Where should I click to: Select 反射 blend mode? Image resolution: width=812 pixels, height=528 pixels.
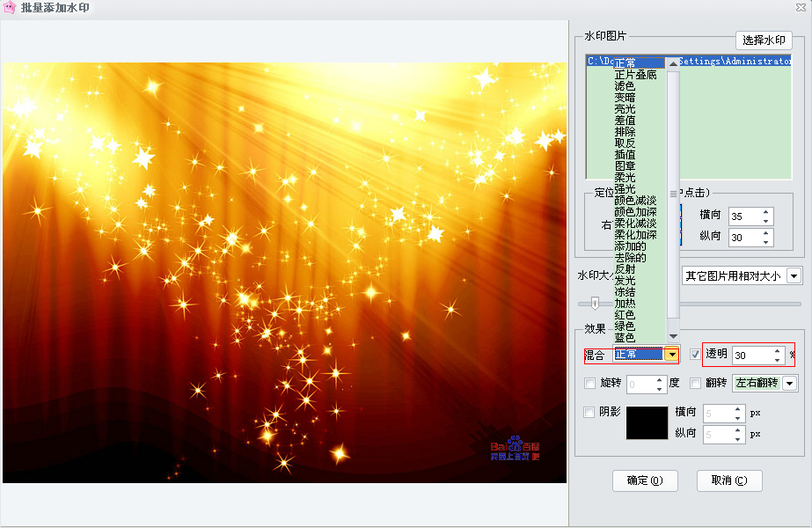(625, 269)
